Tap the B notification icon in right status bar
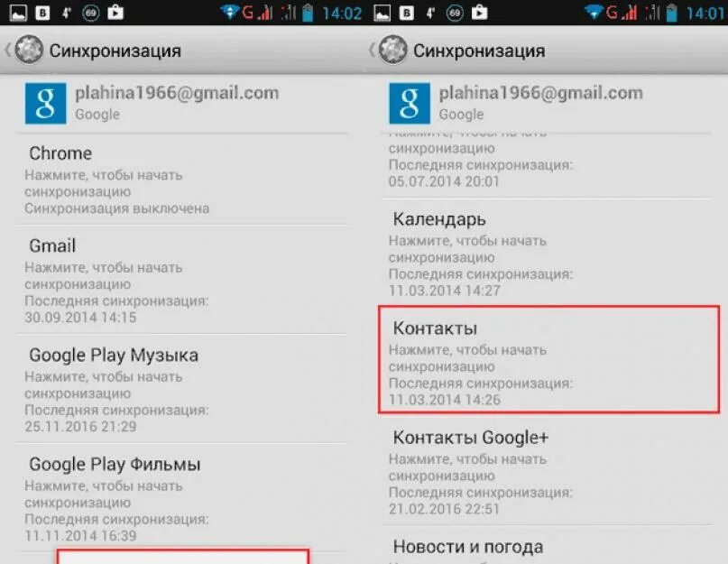The image size is (728, 564). click(407, 13)
